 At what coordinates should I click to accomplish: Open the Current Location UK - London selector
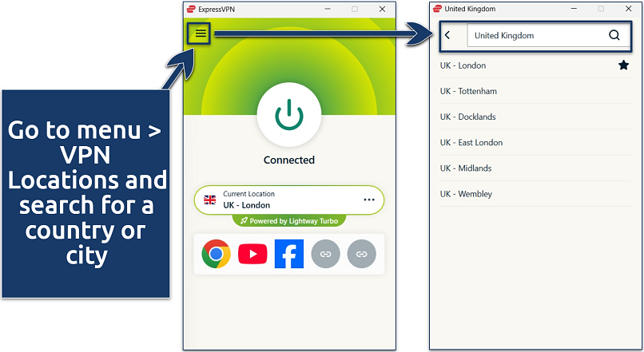(x=289, y=200)
